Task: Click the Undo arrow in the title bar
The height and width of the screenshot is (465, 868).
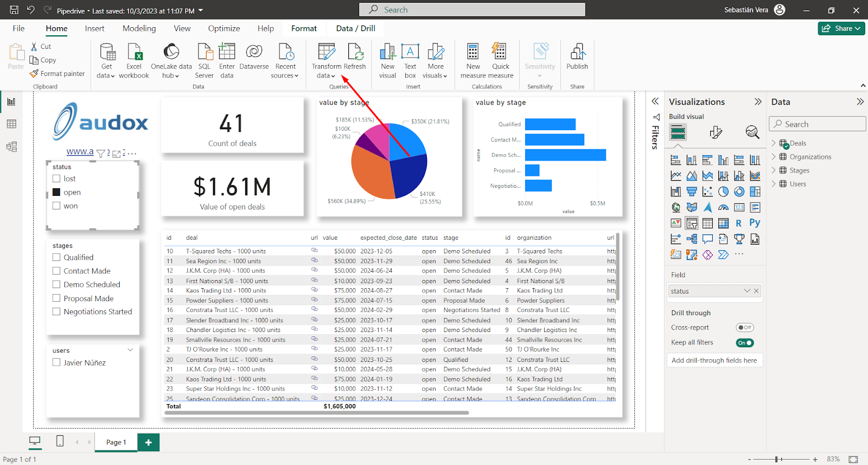Action: [x=31, y=10]
